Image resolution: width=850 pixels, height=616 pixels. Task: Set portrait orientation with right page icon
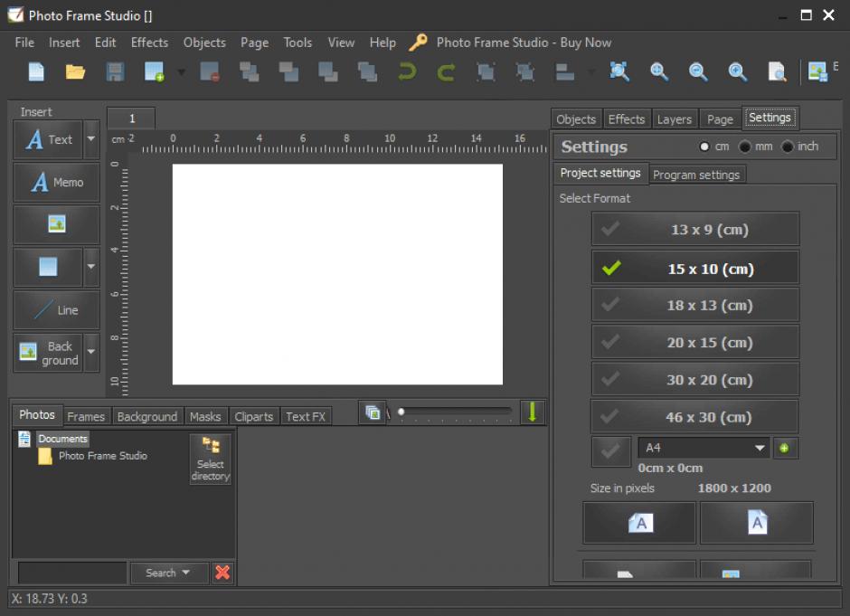[x=757, y=523]
